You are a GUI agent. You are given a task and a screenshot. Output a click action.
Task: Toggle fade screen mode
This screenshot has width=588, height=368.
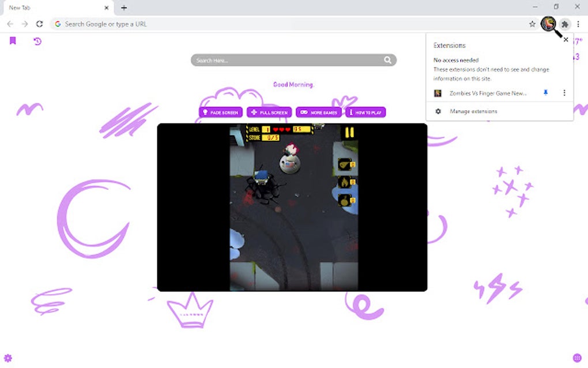[x=221, y=112]
